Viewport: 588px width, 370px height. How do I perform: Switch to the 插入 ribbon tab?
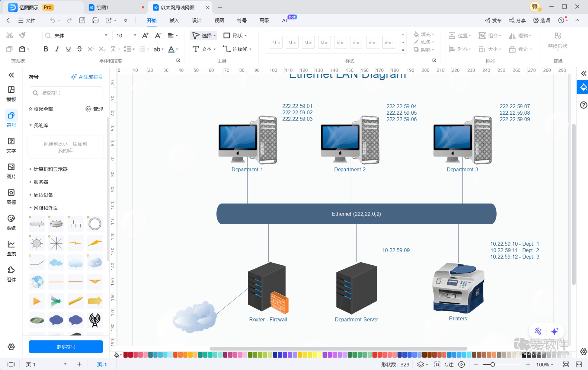pyautogui.click(x=174, y=20)
